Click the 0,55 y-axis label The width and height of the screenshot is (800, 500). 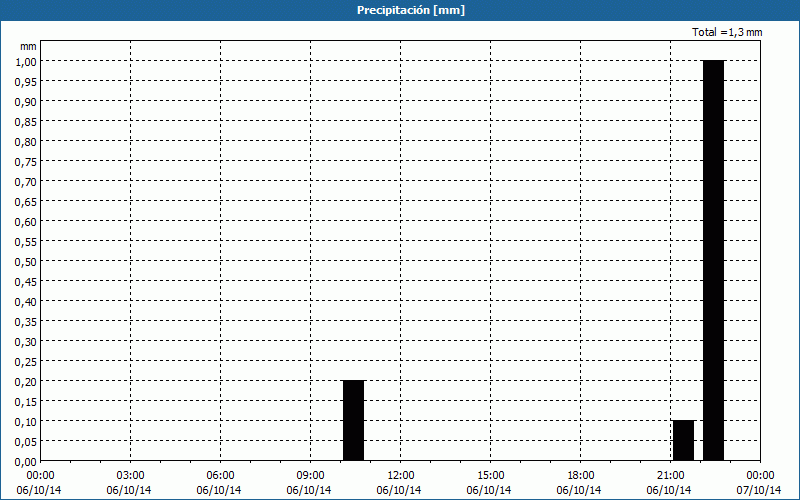(26, 241)
